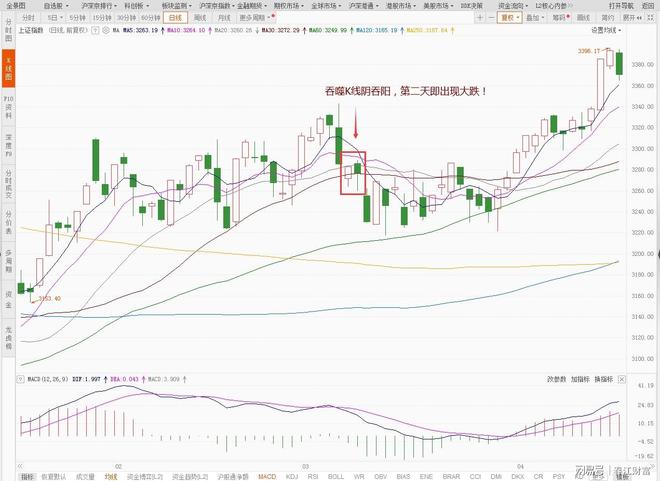This screenshot has width=660, height=481.
Task: Open 板块监测 from the top menu
Action: click(x=174, y=5)
